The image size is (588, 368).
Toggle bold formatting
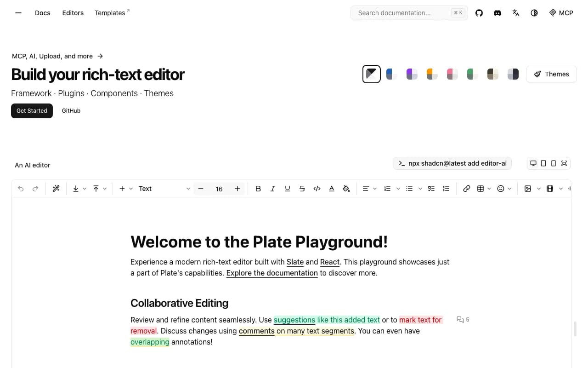[258, 188]
